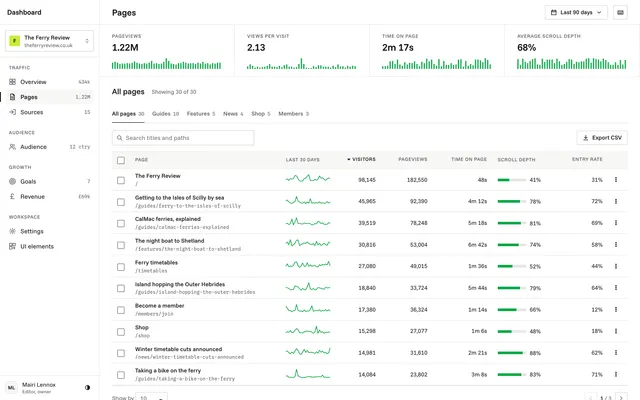Image resolution: width=640 pixels, height=400 pixels.
Task: Check the Shop row checkbox
Action: click(x=121, y=332)
